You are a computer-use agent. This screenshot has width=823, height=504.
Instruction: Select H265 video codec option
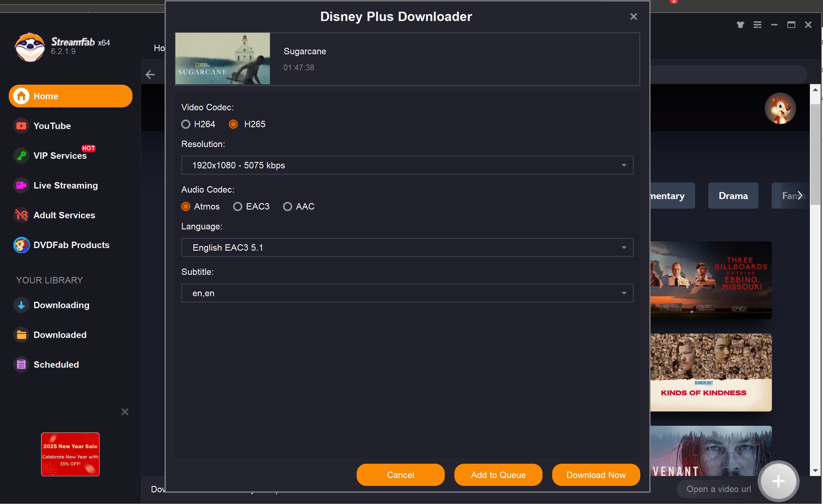tap(234, 123)
